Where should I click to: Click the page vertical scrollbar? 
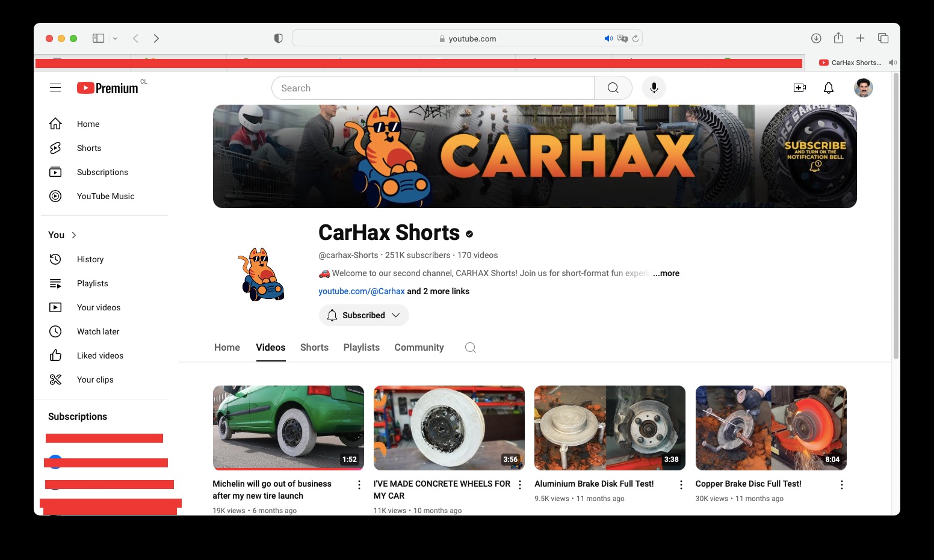tap(896, 217)
